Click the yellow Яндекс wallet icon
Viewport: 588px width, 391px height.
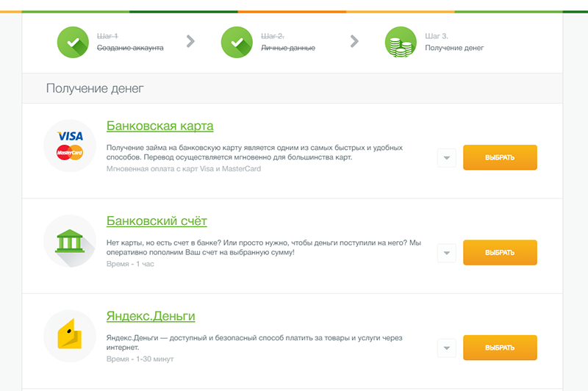tap(70, 336)
